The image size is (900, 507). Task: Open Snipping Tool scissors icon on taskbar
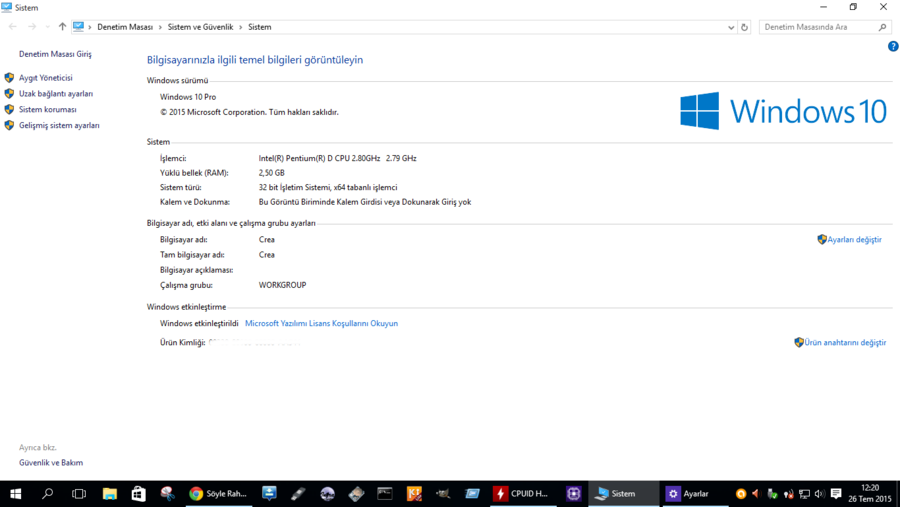pyautogui.click(x=167, y=494)
